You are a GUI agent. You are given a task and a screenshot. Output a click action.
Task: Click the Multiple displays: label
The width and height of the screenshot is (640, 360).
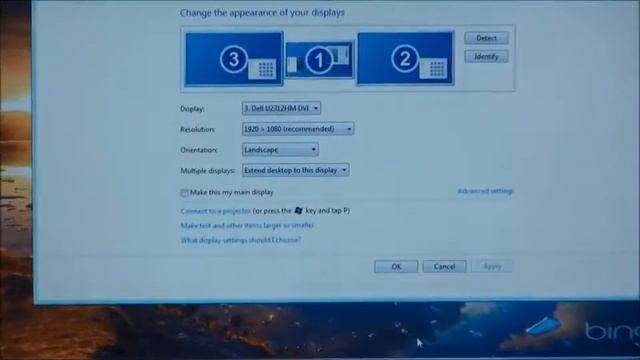pos(208,171)
